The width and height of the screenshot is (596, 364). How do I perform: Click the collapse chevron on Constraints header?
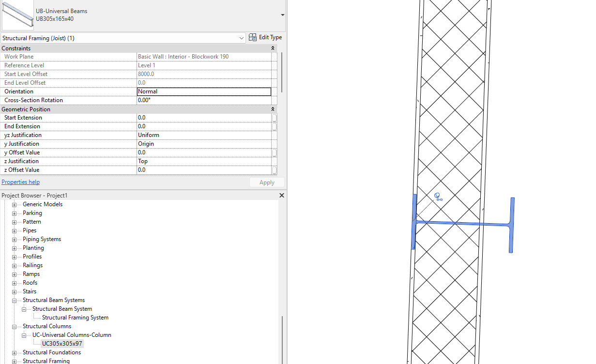272,48
